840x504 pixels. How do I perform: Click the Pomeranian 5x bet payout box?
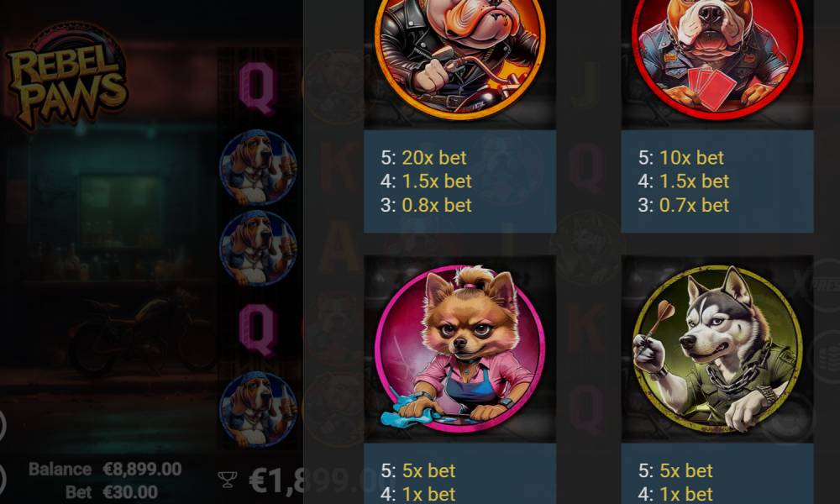(459, 474)
